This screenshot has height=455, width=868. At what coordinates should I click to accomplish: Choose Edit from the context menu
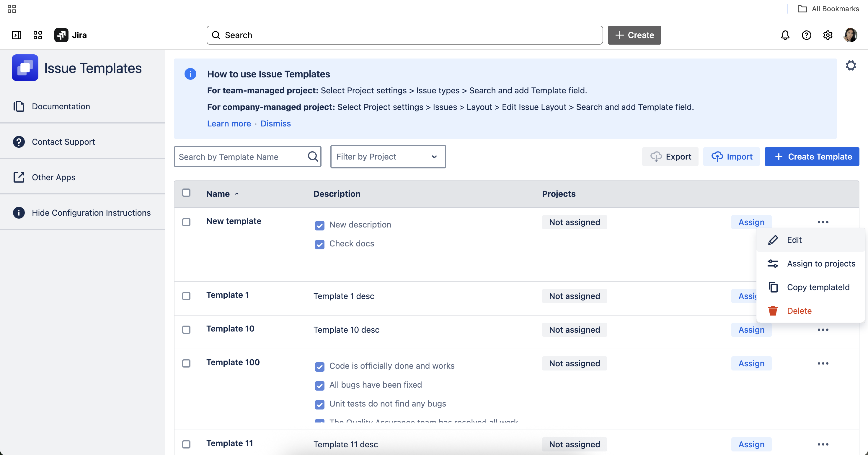[x=794, y=240]
